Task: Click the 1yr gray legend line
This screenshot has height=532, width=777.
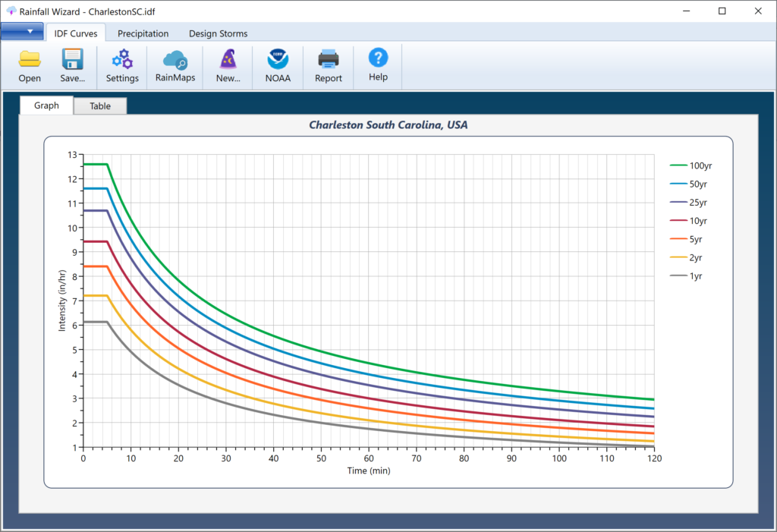Action: [x=678, y=275]
